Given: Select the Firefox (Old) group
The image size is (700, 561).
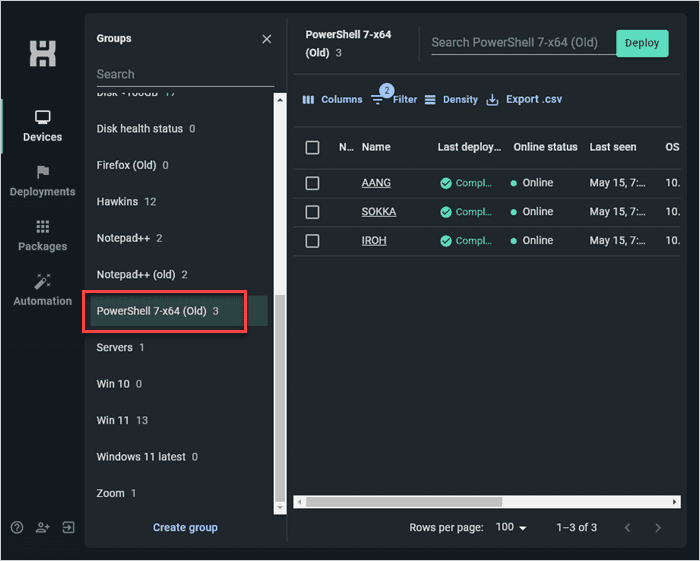Looking at the screenshot, I should [x=179, y=166].
